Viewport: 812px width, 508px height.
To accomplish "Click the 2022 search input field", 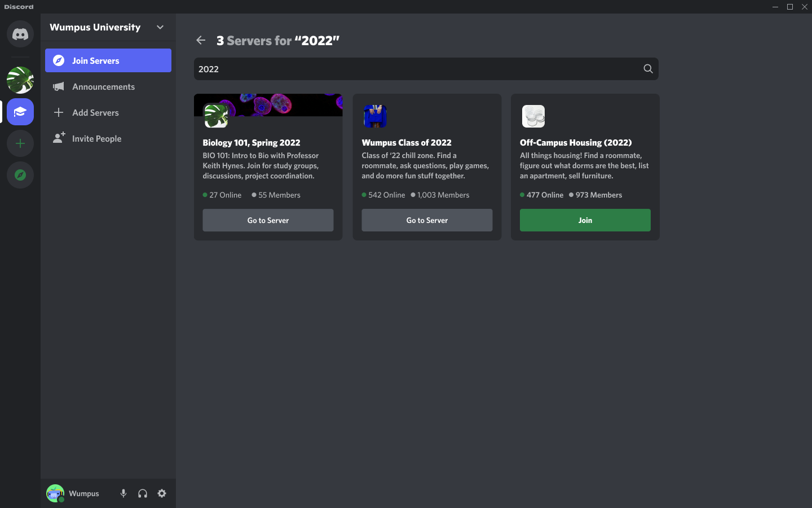I will point(395,68).
